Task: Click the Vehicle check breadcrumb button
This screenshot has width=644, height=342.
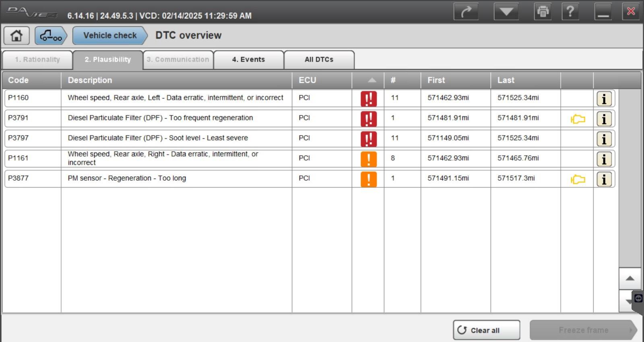Action: click(x=110, y=35)
